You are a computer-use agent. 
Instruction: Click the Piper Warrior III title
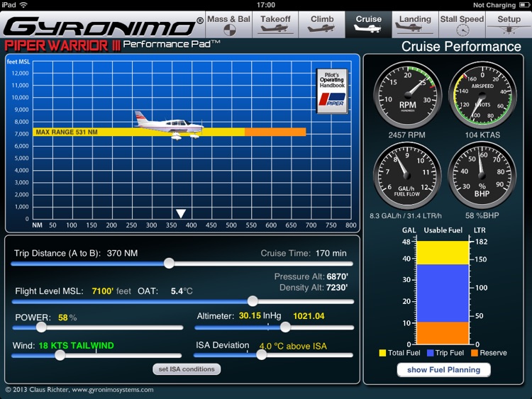pyautogui.click(x=62, y=45)
